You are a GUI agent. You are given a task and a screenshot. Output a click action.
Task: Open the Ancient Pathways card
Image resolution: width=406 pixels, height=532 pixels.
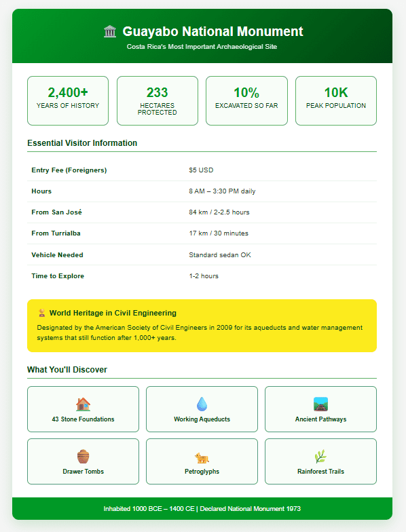[320, 409]
